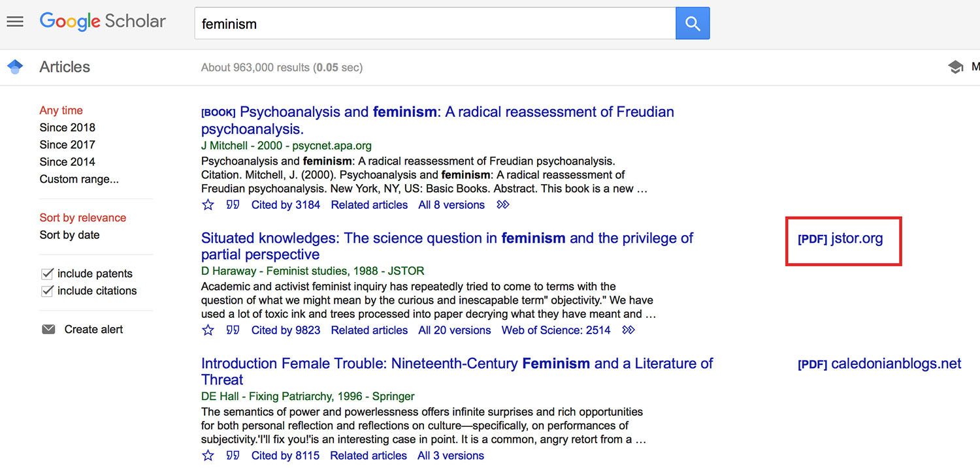This screenshot has width=980, height=468.
Task: Click the Google Scholar logo
Action: (x=103, y=21)
